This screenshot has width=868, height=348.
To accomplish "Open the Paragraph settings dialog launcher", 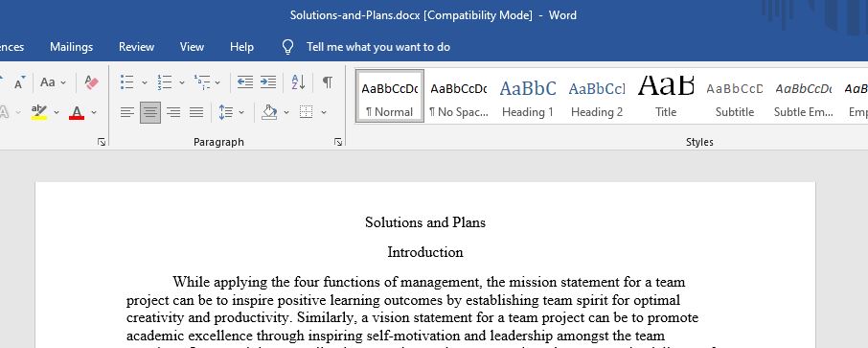I will 338,143.
